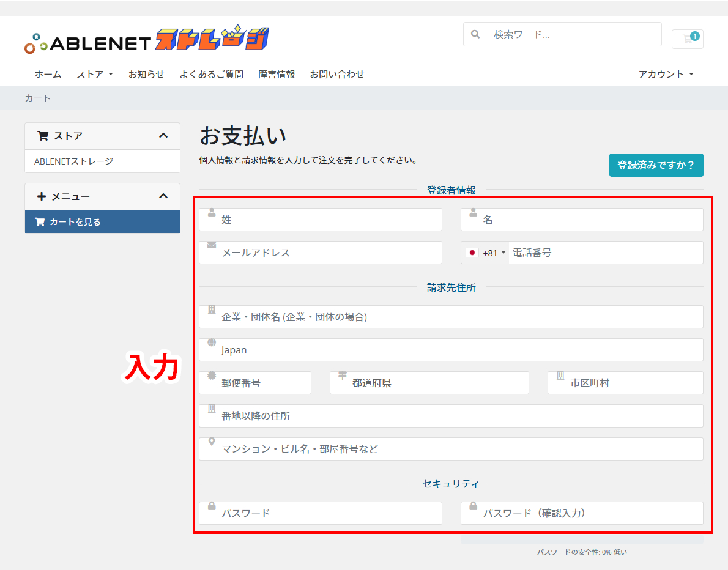Click the search magnifier icon

pos(476,34)
